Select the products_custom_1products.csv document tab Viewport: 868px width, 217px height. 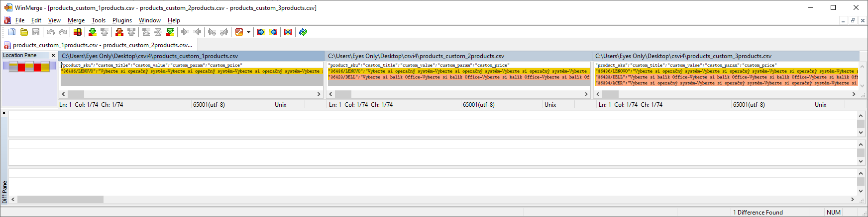tap(99, 45)
